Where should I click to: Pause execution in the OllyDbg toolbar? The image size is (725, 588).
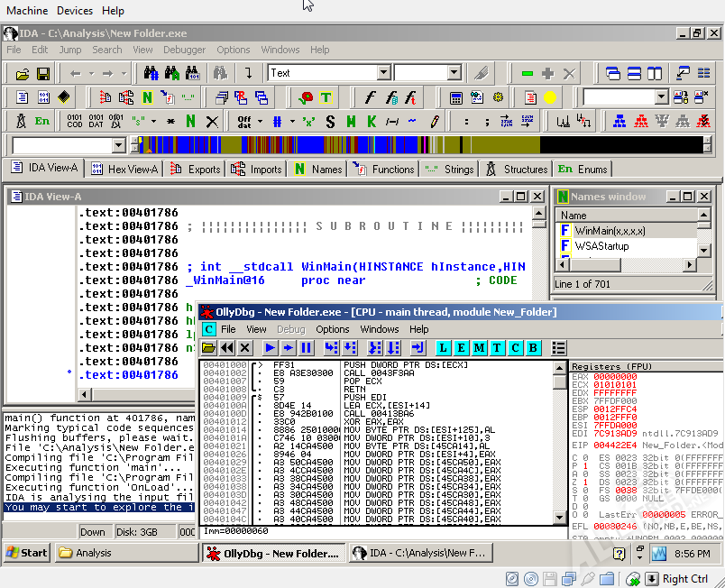[x=306, y=347]
